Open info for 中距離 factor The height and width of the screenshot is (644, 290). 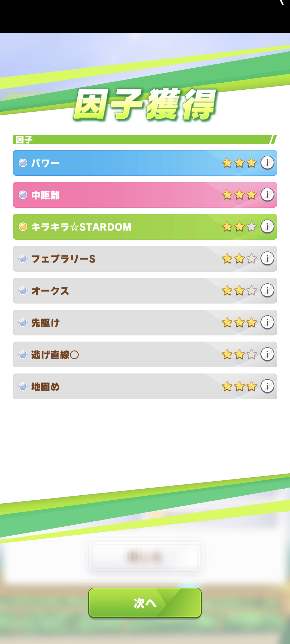click(267, 195)
